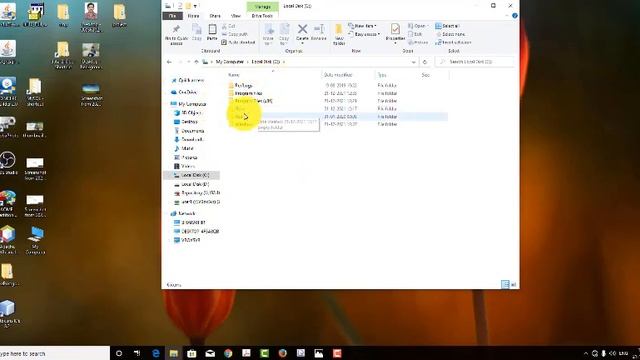Sort by the Date modified column header

[x=338, y=75]
